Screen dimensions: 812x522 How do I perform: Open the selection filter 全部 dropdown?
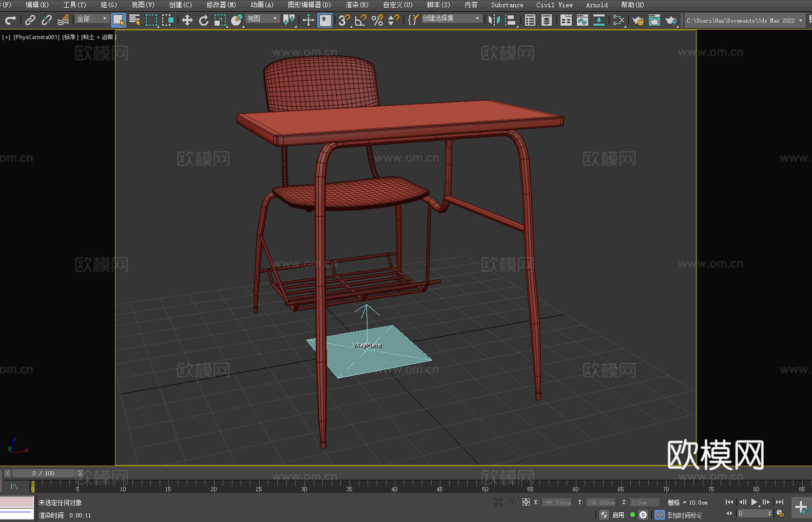[92, 18]
